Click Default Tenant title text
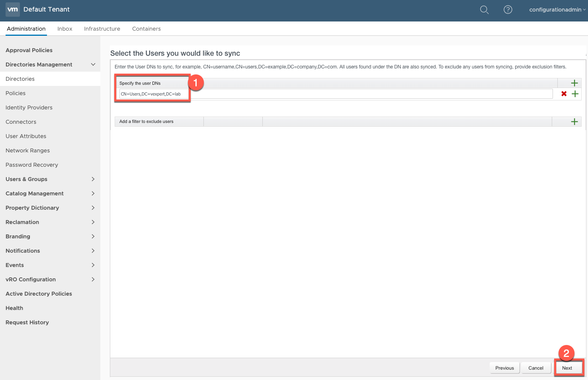Image resolution: width=588 pixels, height=380 pixels. coord(47,10)
